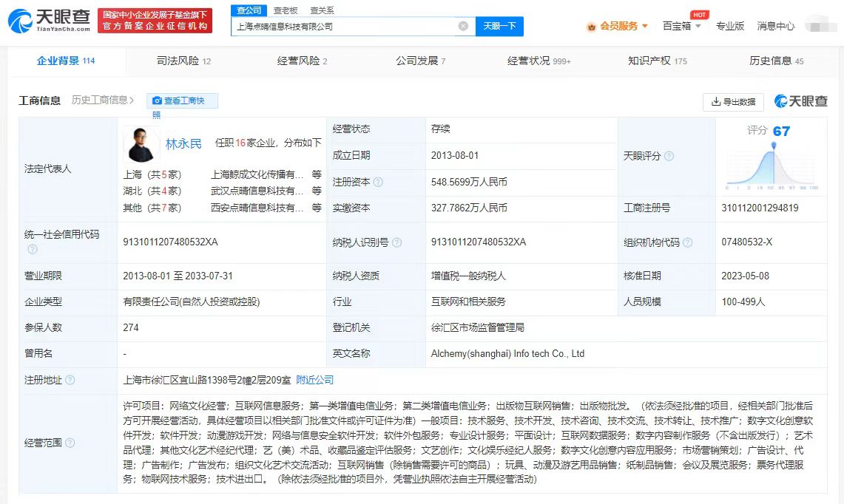Screen dimensions: 844x504
Task: Open the 上海鲸成文化传播有… company link
Action: point(257,174)
